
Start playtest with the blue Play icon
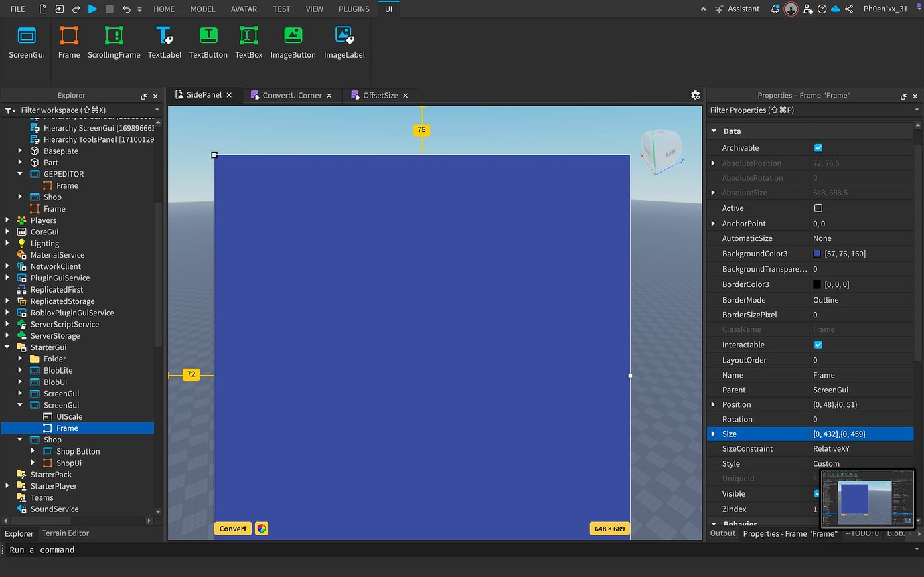tap(93, 9)
